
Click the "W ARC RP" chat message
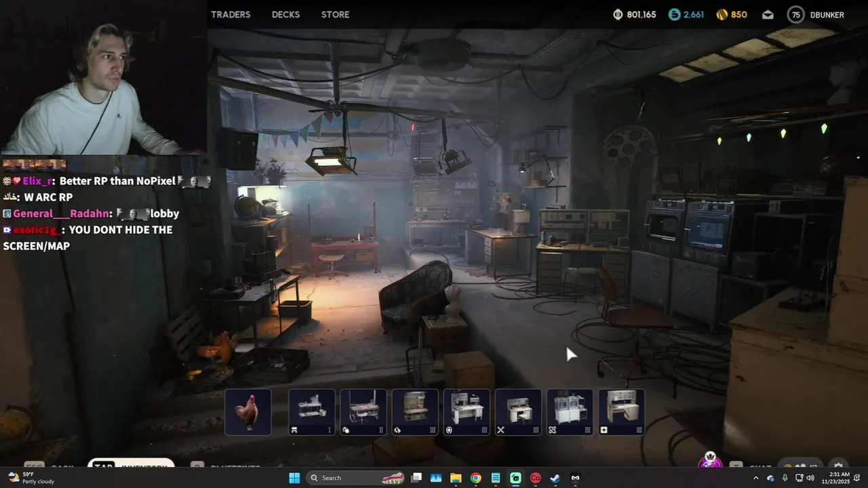(x=48, y=197)
